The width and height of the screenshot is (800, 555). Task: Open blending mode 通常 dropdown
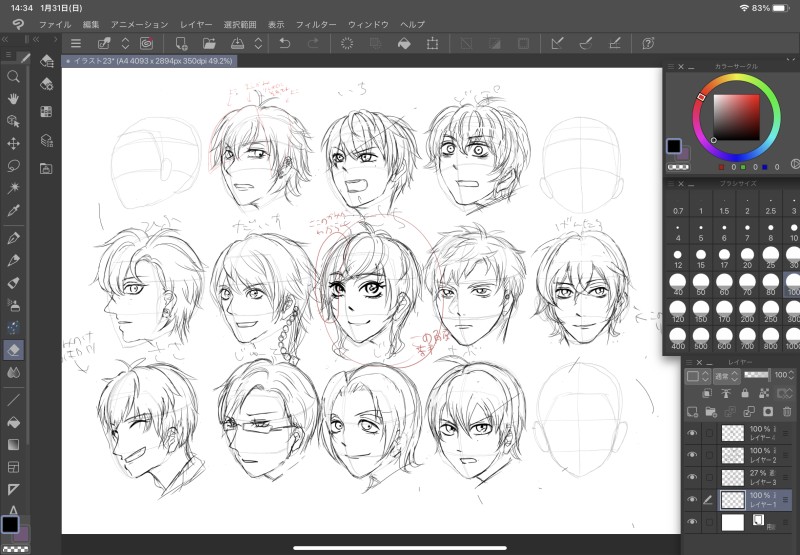[x=727, y=376]
